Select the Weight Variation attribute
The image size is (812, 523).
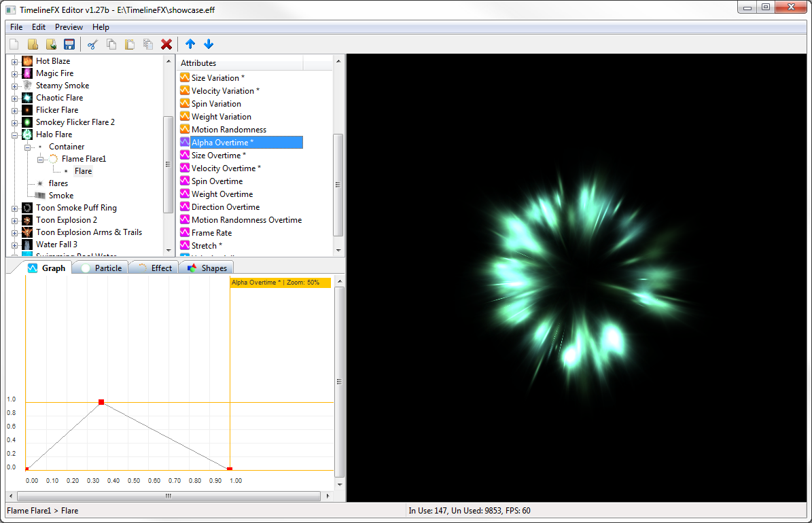tap(221, 117)
